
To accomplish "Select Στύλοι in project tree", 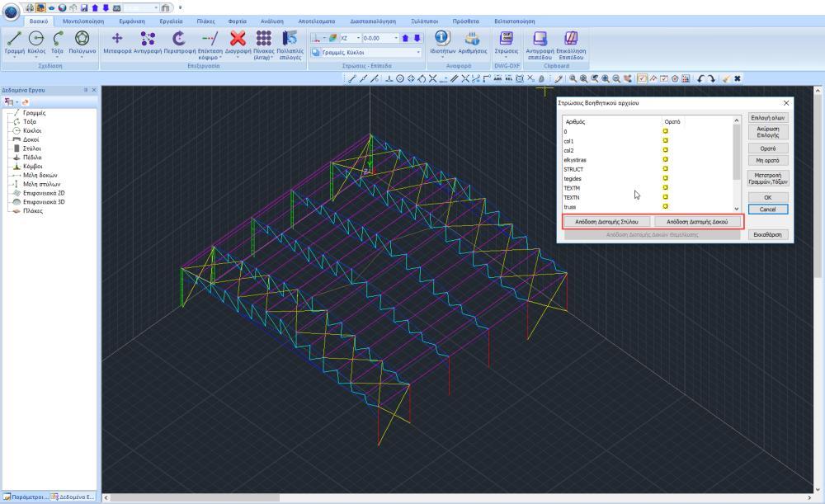I will (x=31, y=148).
